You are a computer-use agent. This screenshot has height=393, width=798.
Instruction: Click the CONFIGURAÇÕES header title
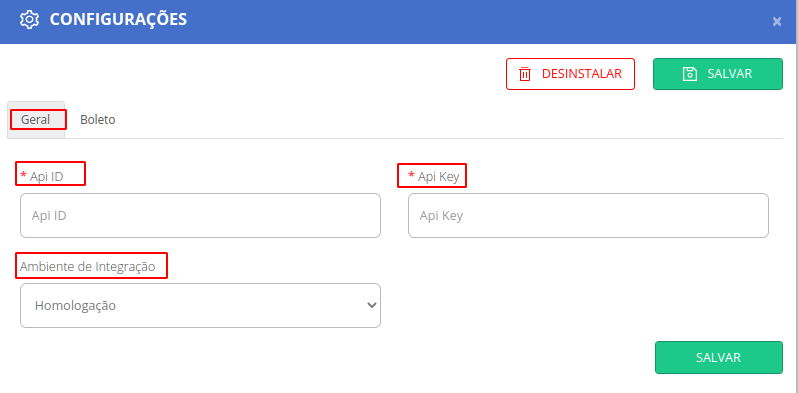tap(118, 19)
